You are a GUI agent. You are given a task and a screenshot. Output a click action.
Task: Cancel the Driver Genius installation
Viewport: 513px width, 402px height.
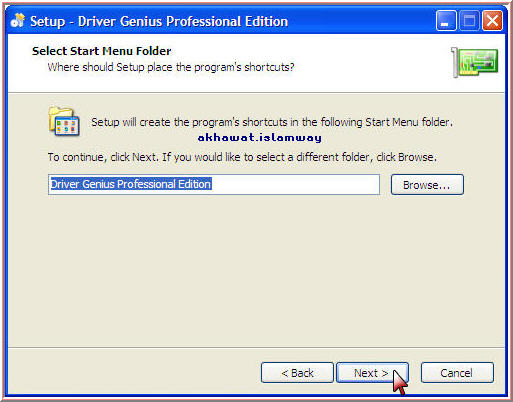coord(457,373)
